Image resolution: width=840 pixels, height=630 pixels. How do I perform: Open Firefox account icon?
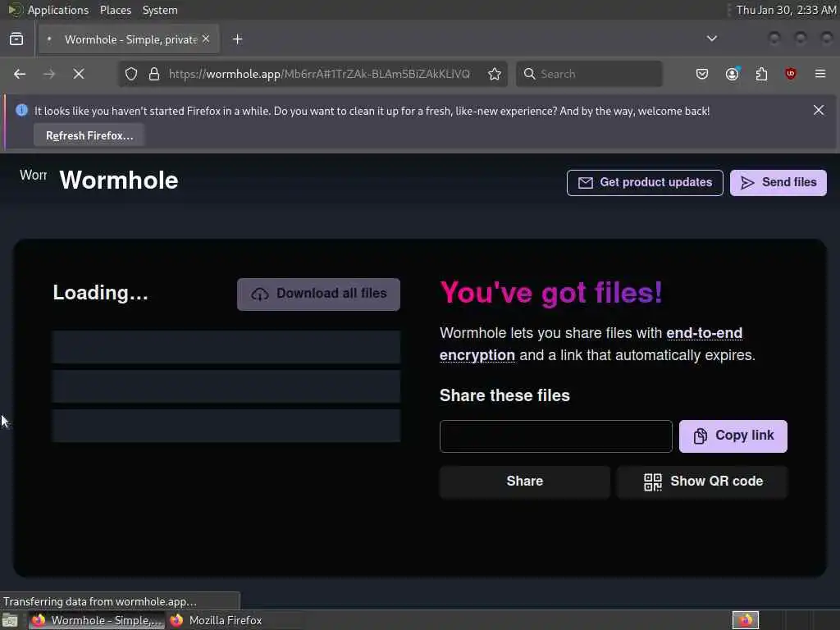point(732,74)
